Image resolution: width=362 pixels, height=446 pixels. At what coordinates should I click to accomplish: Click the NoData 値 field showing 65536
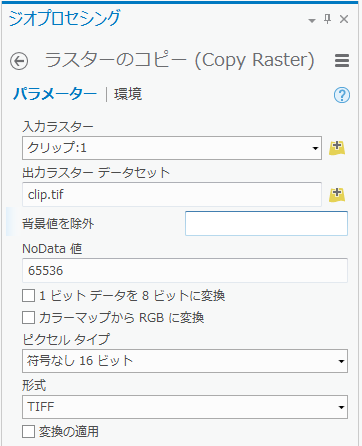pos(185,270)
